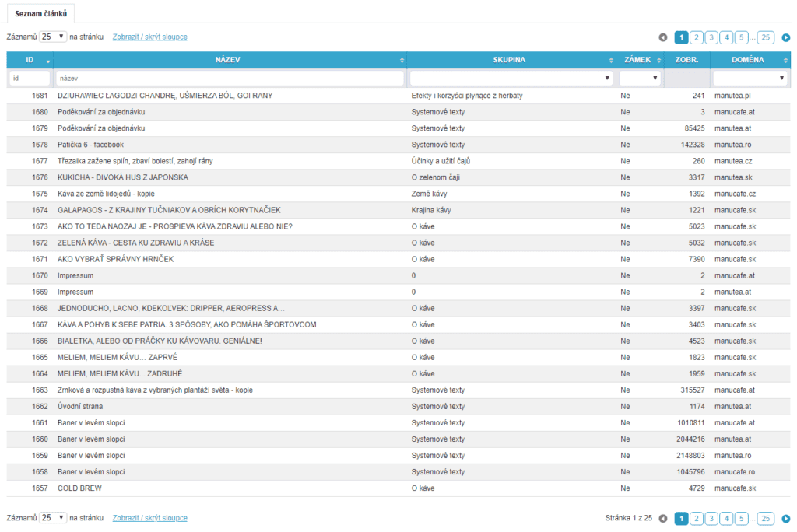Click top Zobrazit / skrýt sloupce link
This screenshot has width=797, height=532.
(149, 37)
